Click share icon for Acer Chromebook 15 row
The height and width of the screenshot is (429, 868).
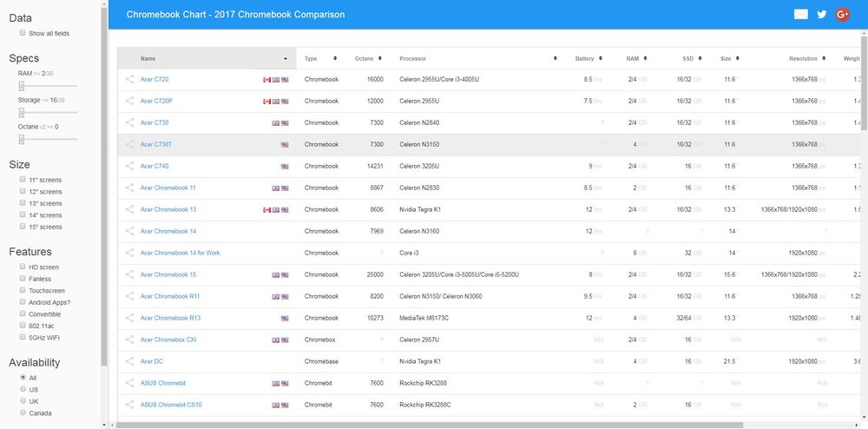pyautogui.click(x=129, y=274)
